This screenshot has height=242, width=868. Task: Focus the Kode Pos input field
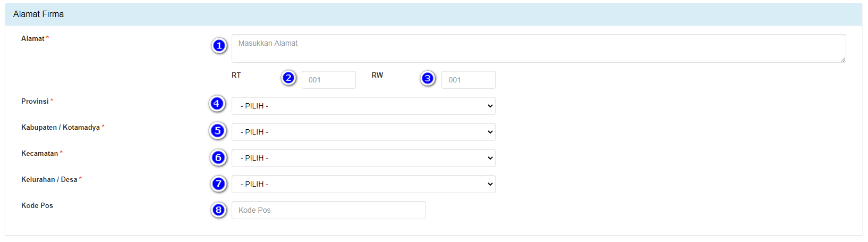tap(328, 210)
